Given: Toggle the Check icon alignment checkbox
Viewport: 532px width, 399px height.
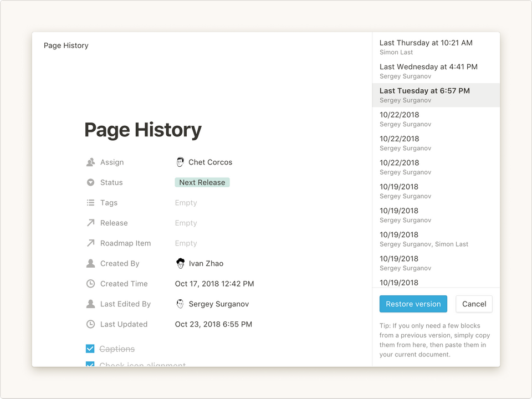Looking at the screenshot, I should [x=90, y=364].
